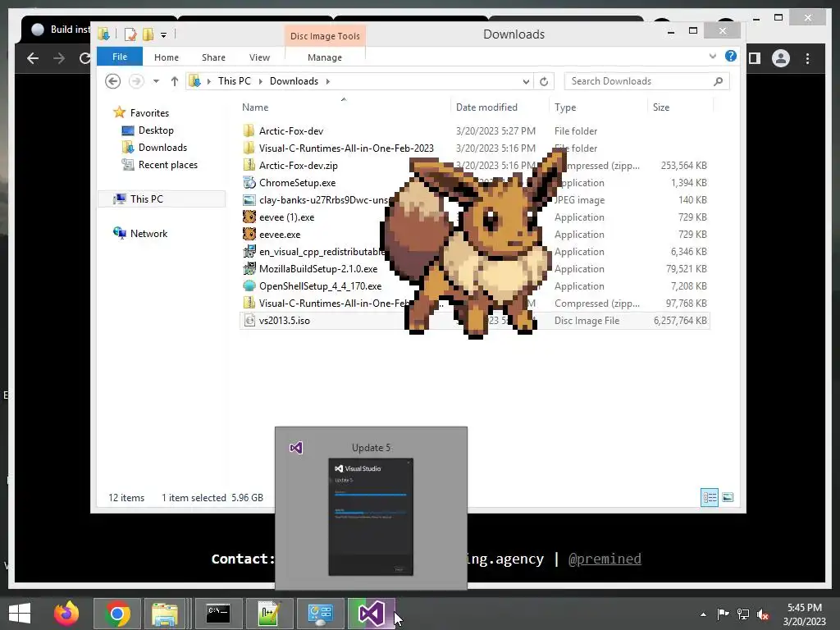Viewport: 840px width, 630px height.
Task: Expand the ribbon with the chevron
Action: [x=713, y=56]
